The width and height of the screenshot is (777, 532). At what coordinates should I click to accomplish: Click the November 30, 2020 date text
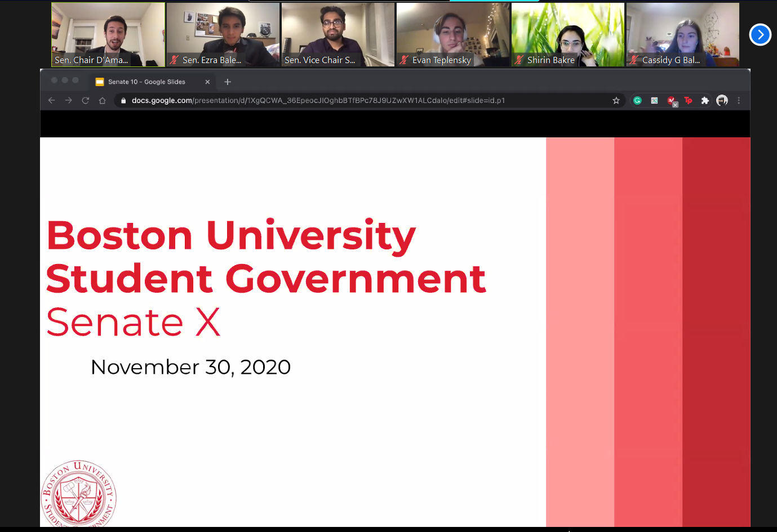coord(190,367)
